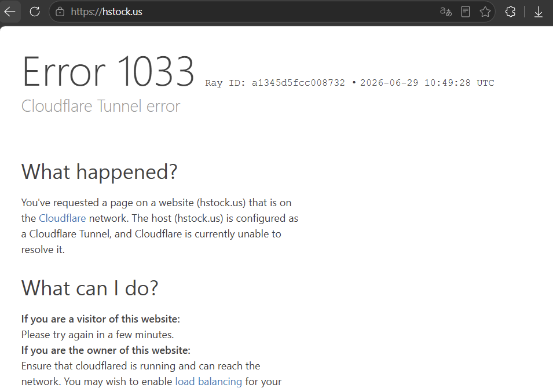Reload the page with the refresh icon
Image resolution: width=553 pixels, height=392 pixels.
click(35, 12)
